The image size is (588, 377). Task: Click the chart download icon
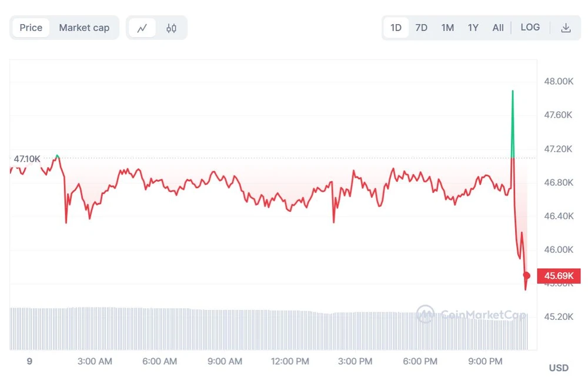(566, 27)
